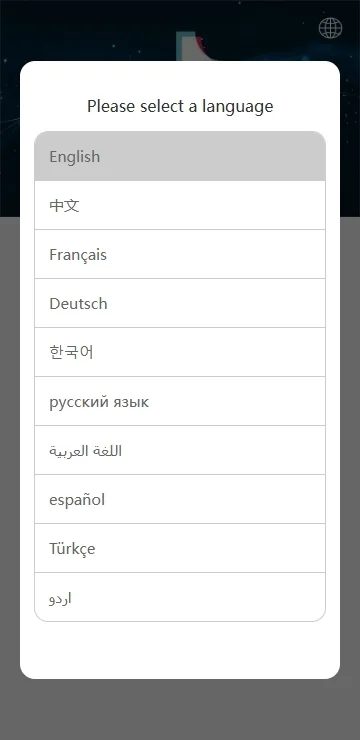Pick Français in the language list
The height and width of the screenshot is (740, 360).
click(x=180, y=254)
